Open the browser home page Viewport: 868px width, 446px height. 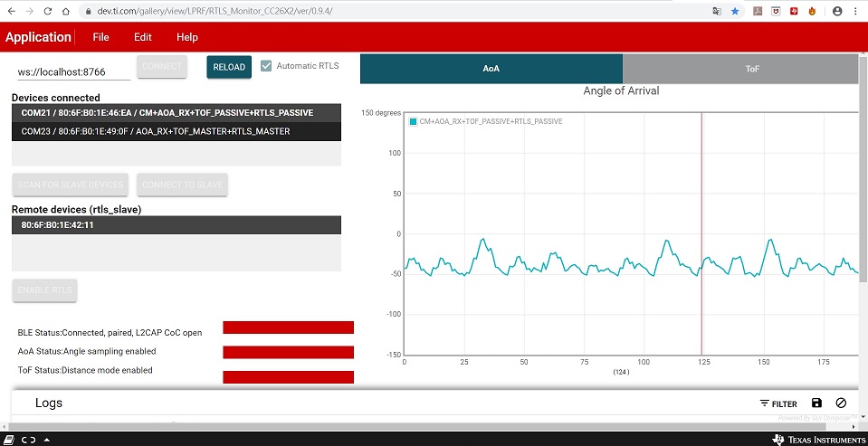tap(66, 11)
